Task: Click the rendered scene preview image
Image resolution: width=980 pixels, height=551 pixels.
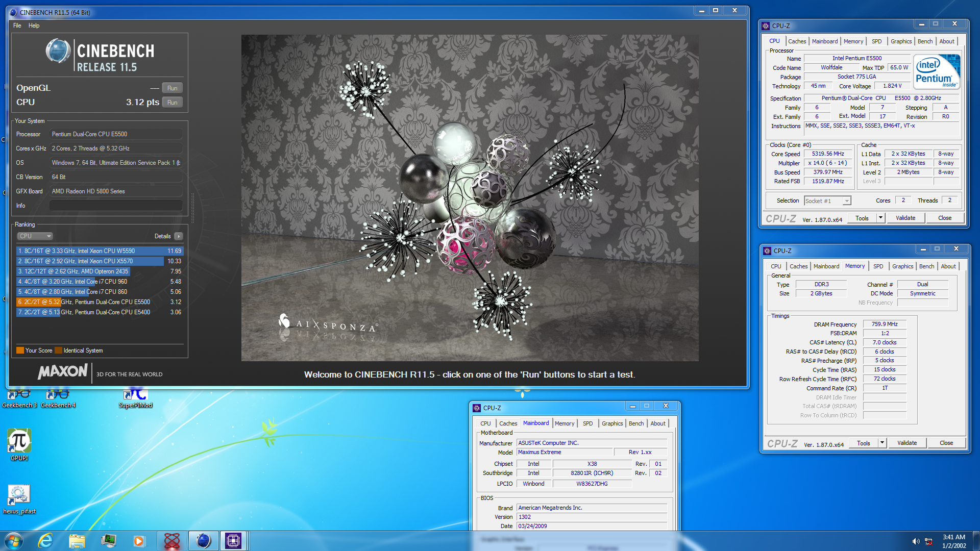Action: (470, 198)
